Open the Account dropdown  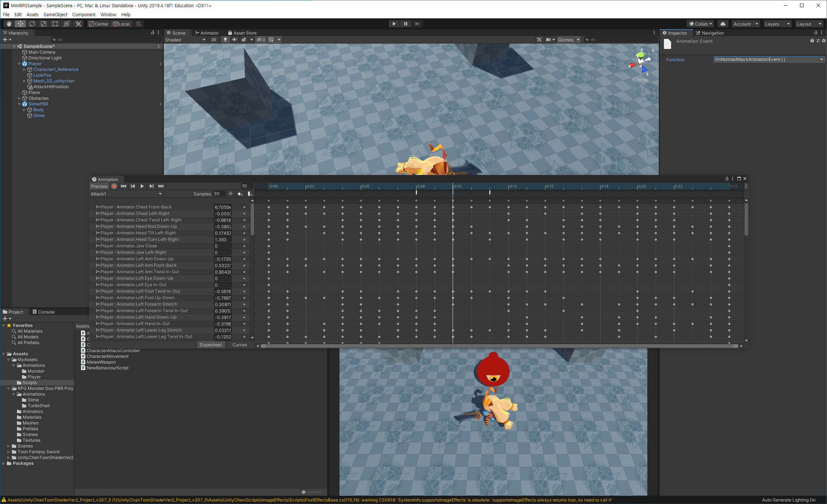click(x=746, y=24)
